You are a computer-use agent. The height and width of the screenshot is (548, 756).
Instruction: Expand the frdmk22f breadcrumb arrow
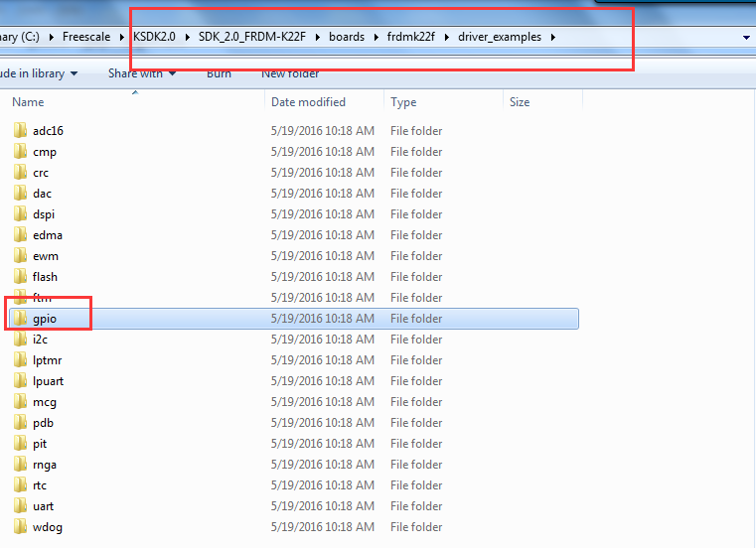coord(447,37)
